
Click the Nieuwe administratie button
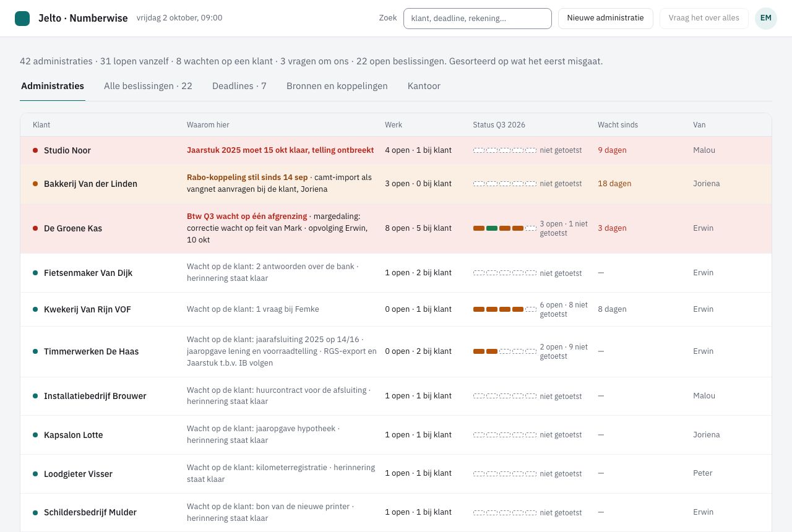(605, 19)
